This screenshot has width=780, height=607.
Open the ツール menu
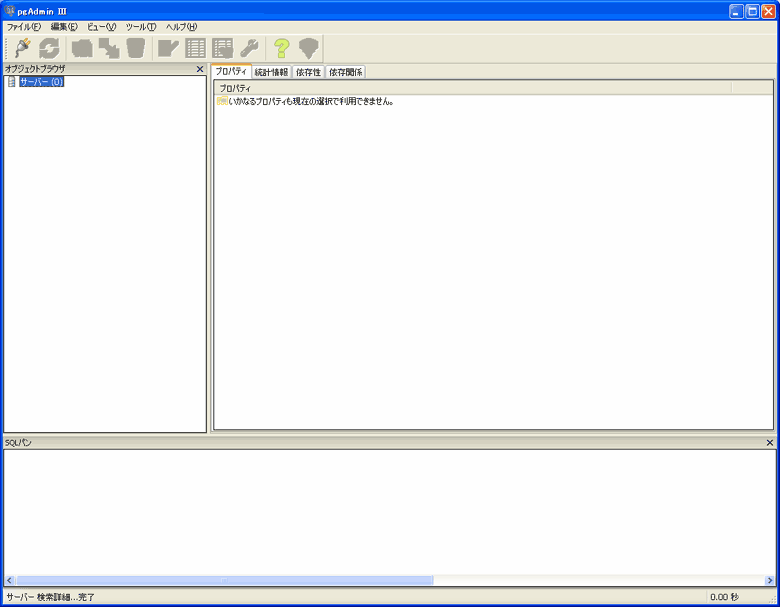pyautogui.click(x=141, y=26)
